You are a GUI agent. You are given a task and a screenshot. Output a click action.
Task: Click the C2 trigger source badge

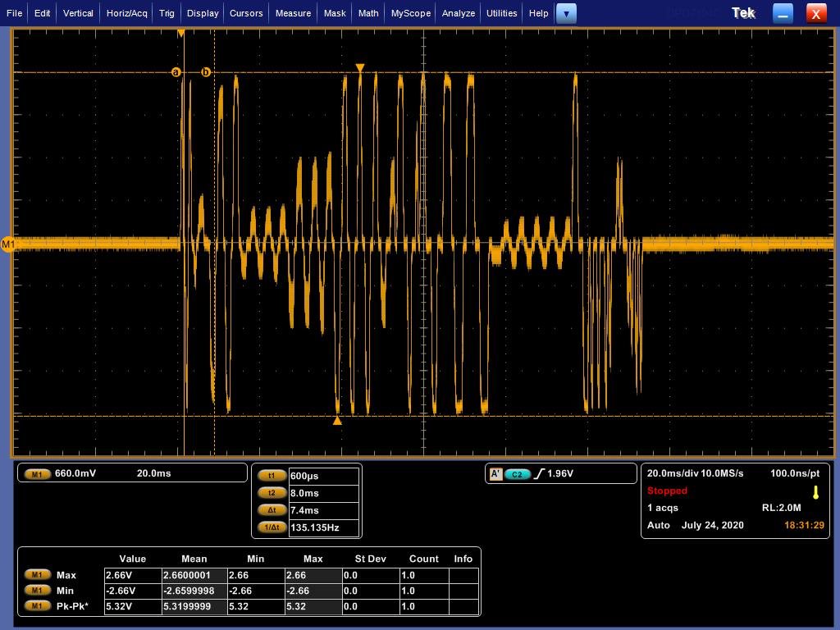coord(517,474)
